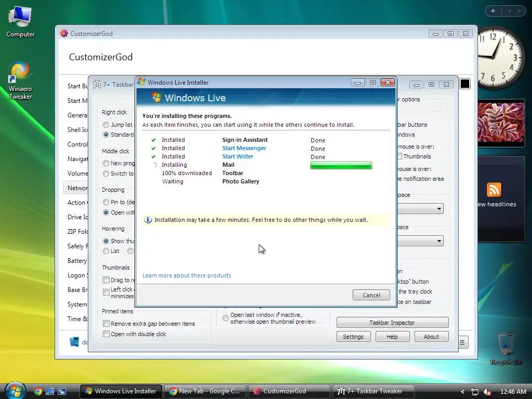The height and width of the screenshot is (399, 532).
Task: Click the muted volume tray icon
Action: coord(487,392)
